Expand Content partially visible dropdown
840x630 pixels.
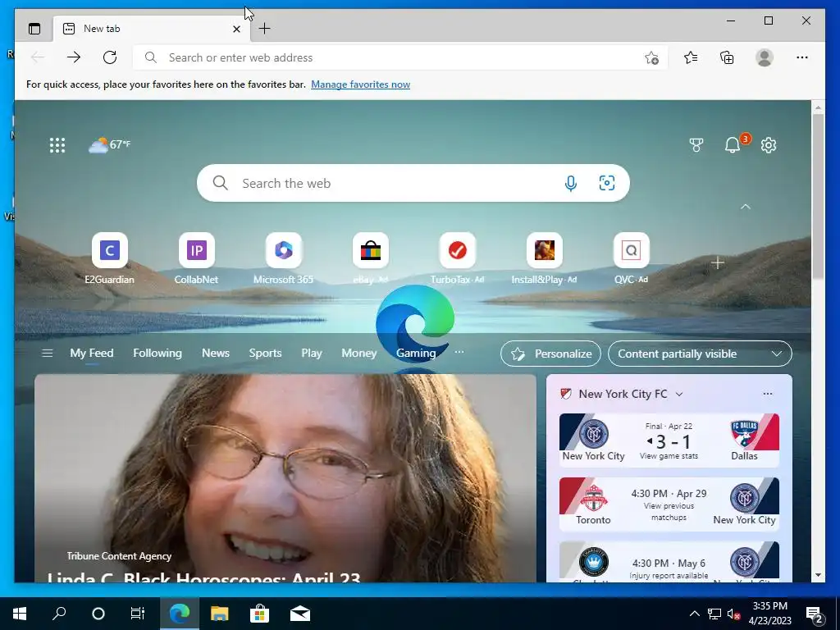click(700, 354)
